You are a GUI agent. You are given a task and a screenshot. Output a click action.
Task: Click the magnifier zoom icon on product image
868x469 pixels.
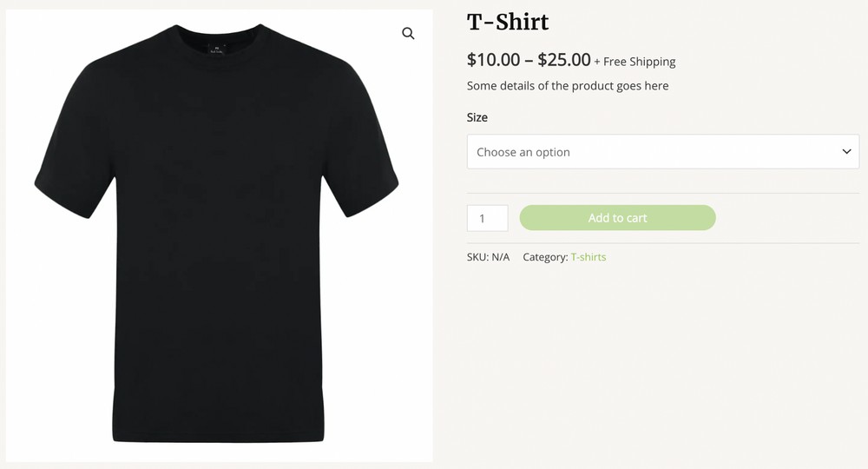click(408, 34)
